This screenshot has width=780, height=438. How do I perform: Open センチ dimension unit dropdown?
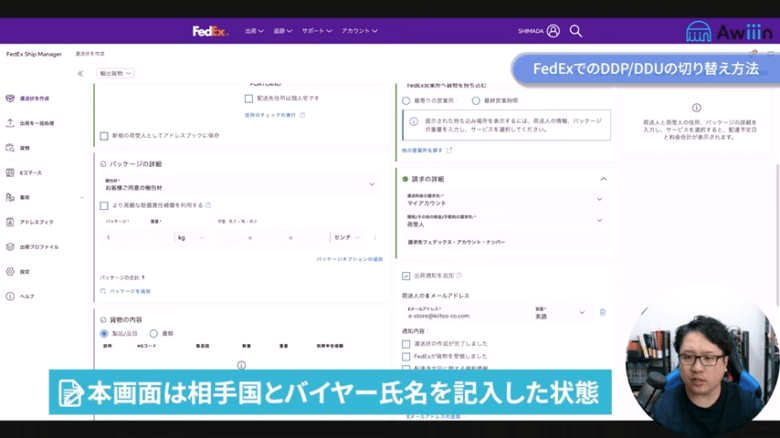pos(346,237)
